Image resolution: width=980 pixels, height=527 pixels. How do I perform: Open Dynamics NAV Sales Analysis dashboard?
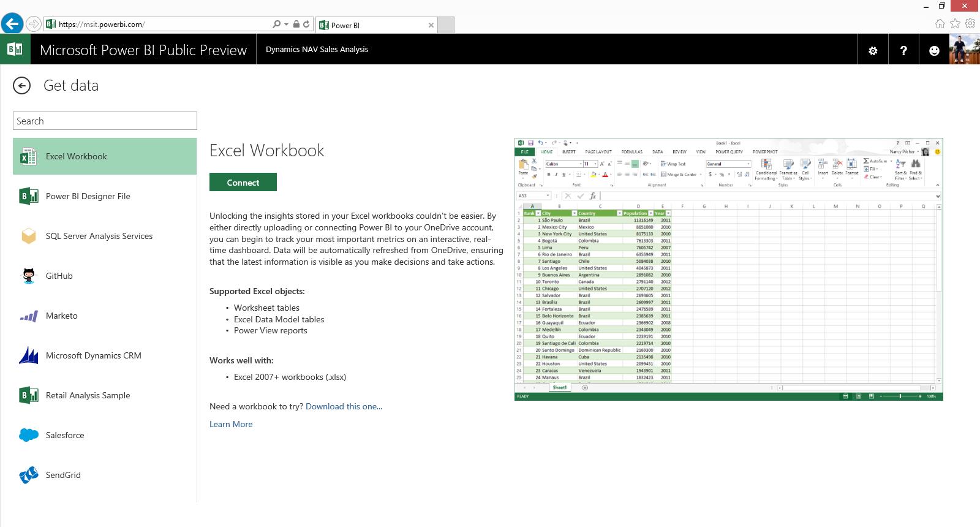click(x=317, y=49)
